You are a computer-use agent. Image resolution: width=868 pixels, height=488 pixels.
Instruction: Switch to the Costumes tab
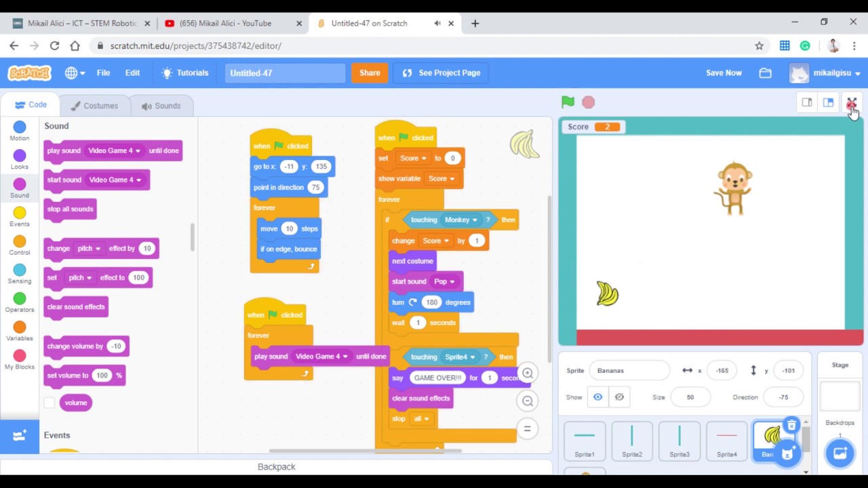point(95,106)
